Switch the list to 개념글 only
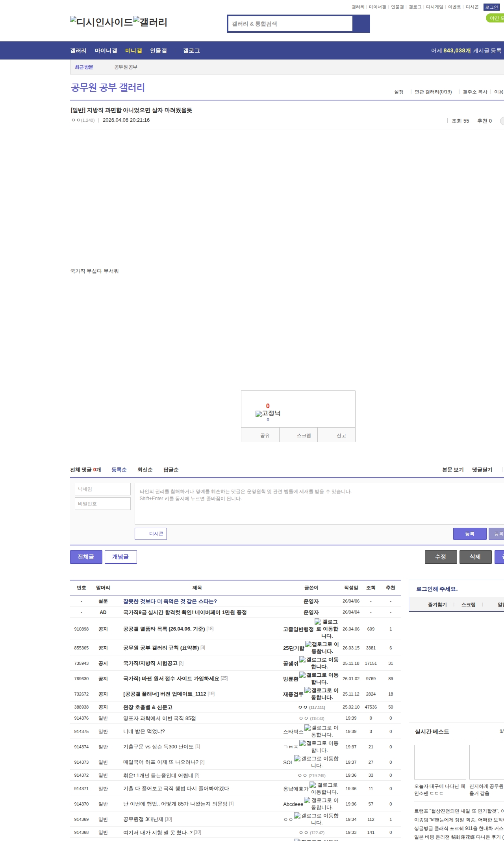504x841 pixels. point(120,556)
